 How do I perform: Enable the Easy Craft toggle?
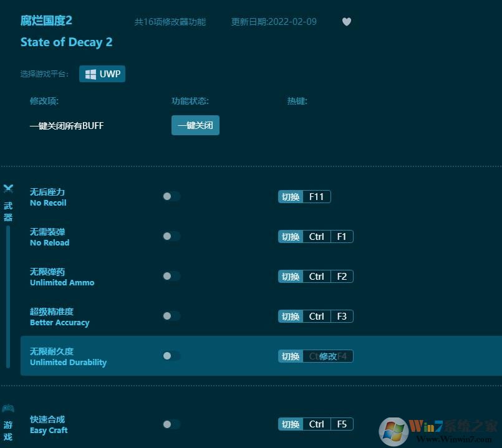coord(171,424)
